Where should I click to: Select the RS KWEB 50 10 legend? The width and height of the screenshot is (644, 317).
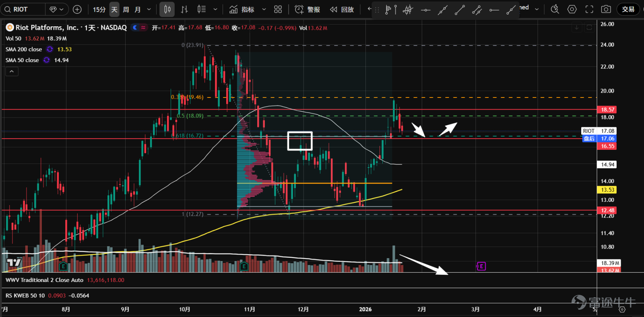pyautogui.click(x=25, y=295)
